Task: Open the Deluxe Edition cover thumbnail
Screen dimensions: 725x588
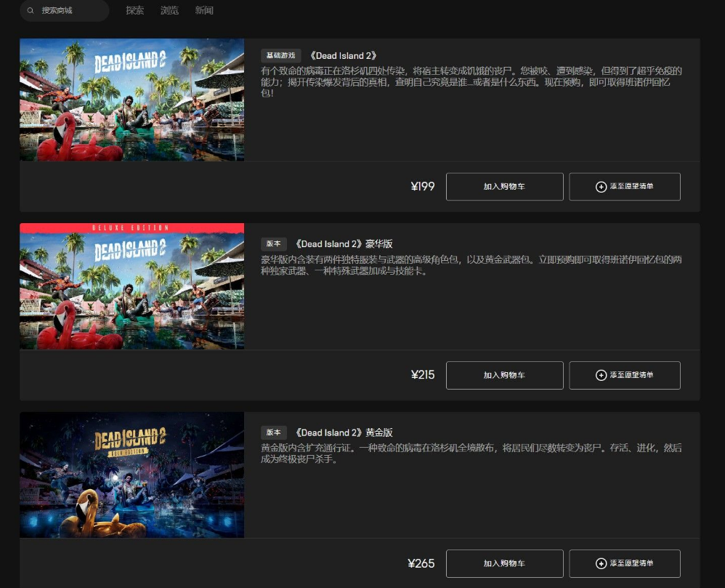Action: 131,286
